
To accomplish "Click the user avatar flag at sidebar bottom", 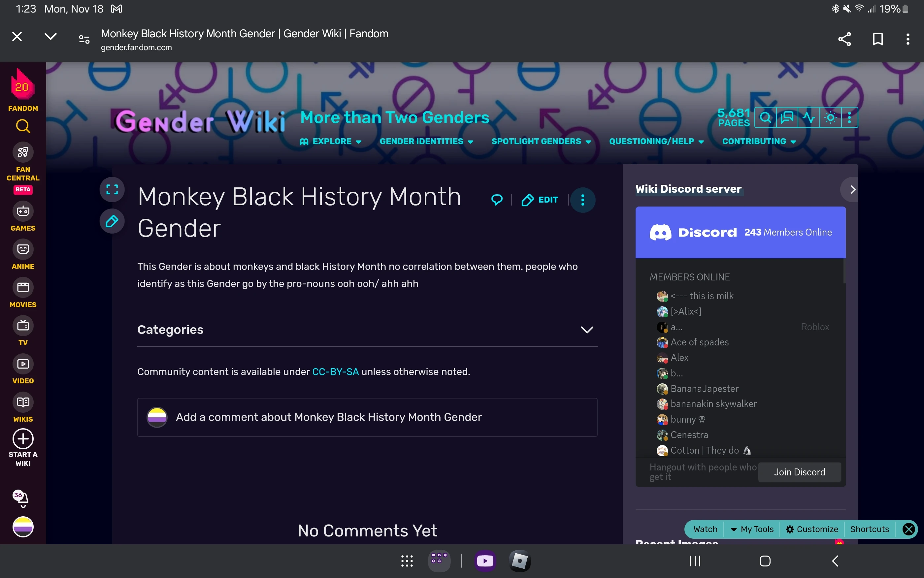I will coord(23,527).
